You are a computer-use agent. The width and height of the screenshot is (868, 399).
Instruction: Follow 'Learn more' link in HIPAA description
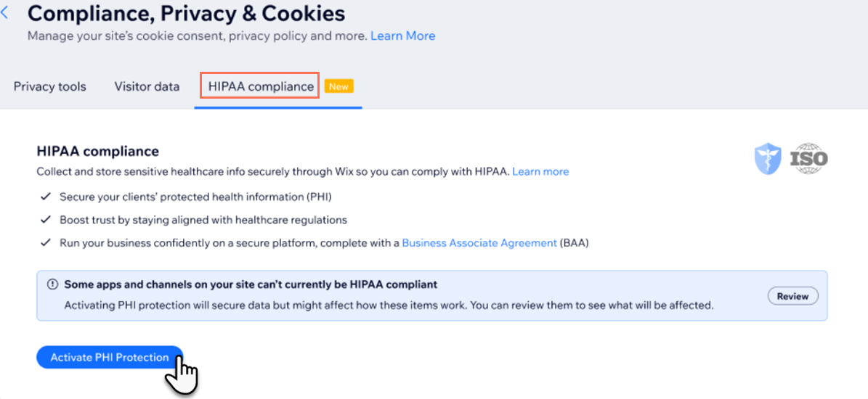coord(540,172)
